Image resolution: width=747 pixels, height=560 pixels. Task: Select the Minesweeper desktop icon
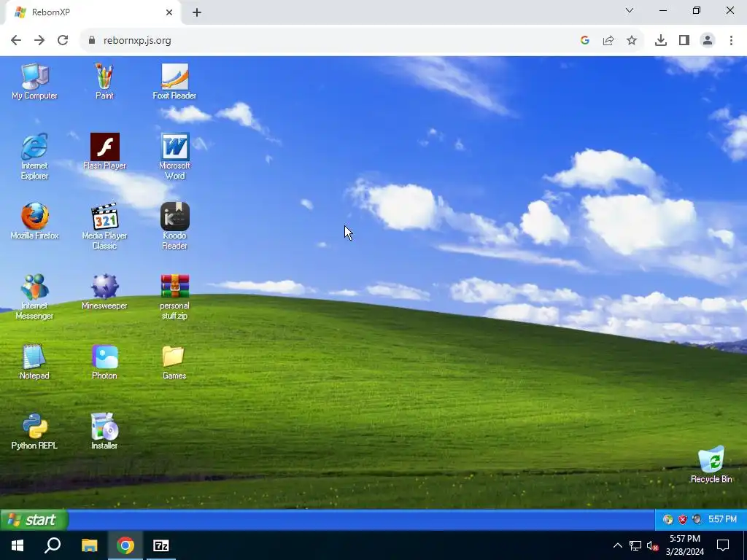[104, 292]
